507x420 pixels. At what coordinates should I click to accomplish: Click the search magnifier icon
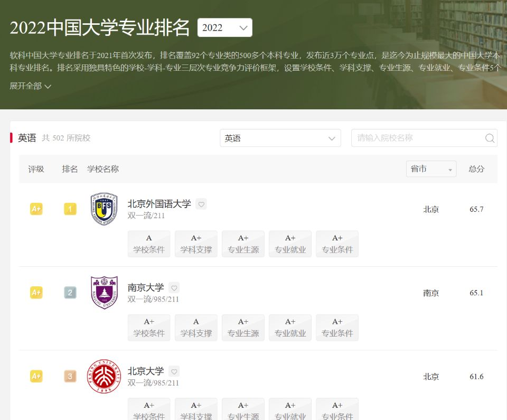pyautogui.click(x=490, y=138)
